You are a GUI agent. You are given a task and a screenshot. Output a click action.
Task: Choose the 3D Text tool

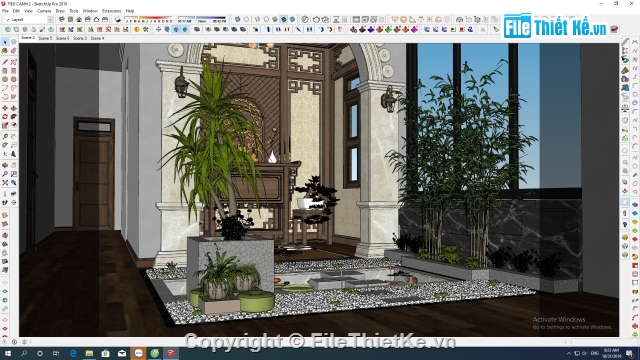tap(13, 153)
